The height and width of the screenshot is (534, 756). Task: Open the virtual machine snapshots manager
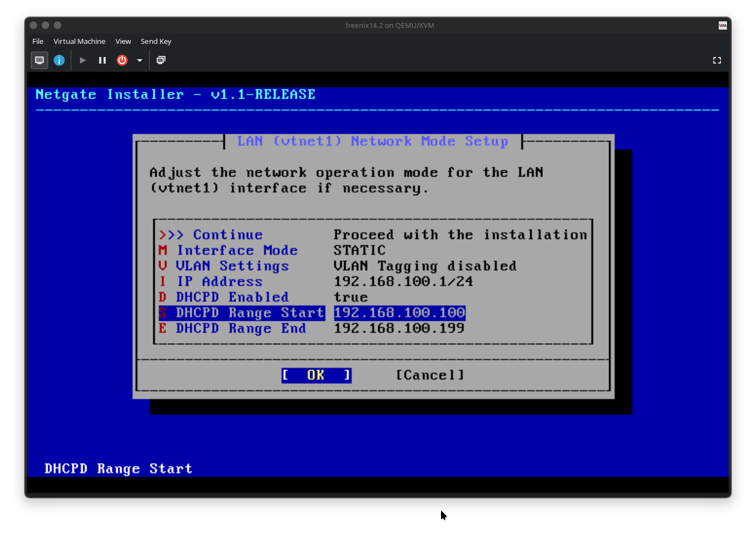pyautogui.click(x=161, y=60)
